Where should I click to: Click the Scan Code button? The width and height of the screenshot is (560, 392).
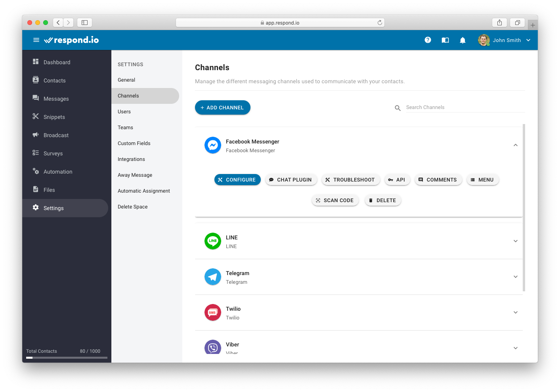click(335, 200)
